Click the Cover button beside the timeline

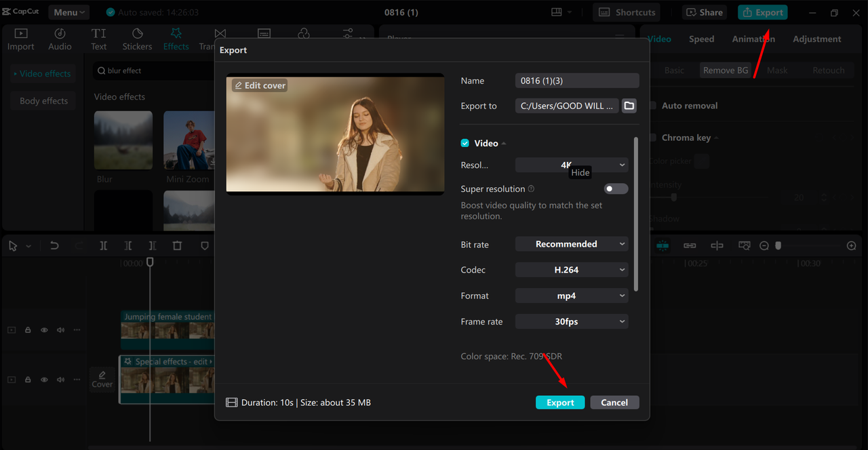point(102,380)
